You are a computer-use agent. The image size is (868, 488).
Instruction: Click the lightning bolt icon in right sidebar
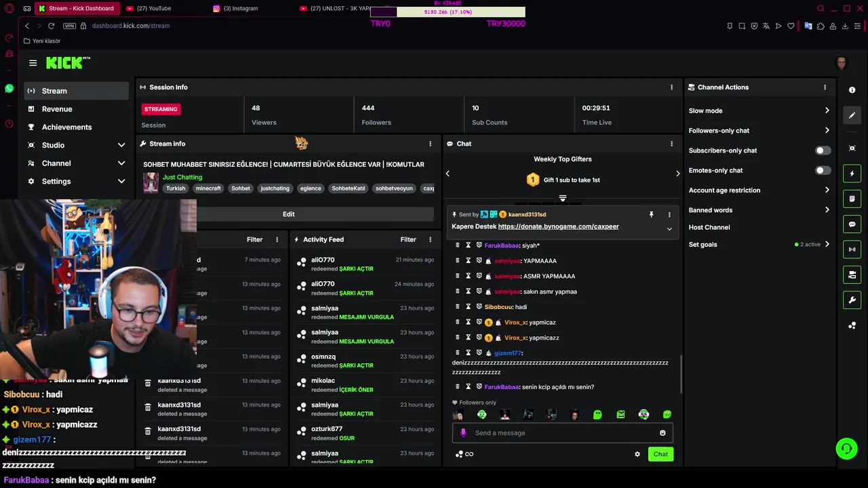tap(852, 174)
